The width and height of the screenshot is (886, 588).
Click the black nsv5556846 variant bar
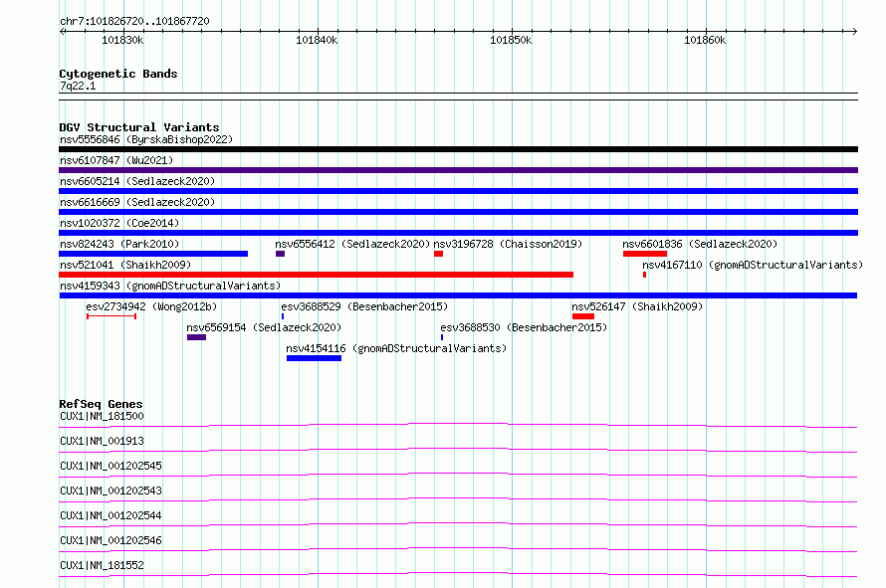point(458,149)
